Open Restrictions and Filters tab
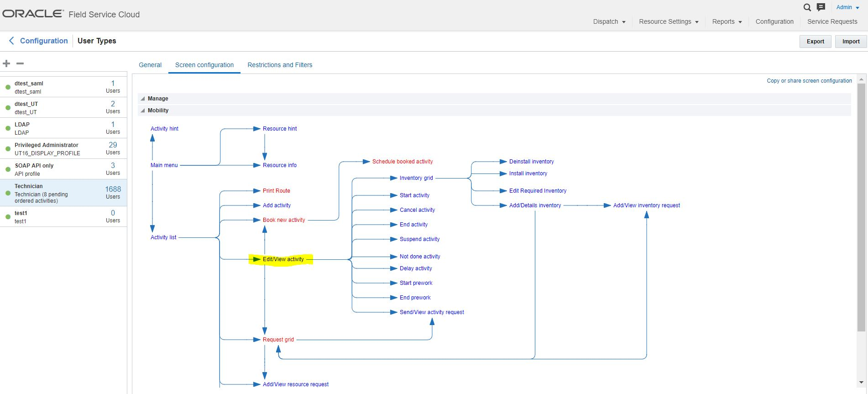Image resolution: width=868 pixels, height=394 pixels. [280, 65]
